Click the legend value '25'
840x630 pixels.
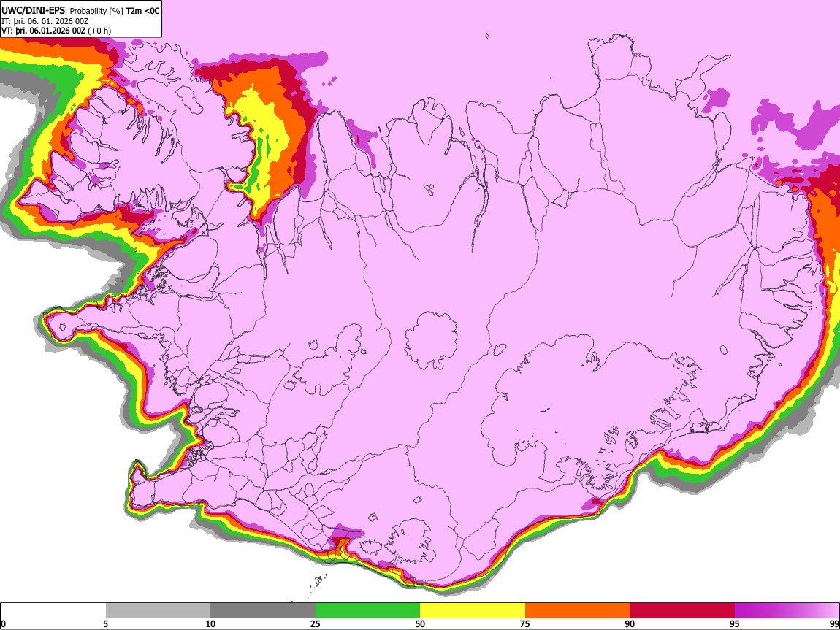[316, 623]
